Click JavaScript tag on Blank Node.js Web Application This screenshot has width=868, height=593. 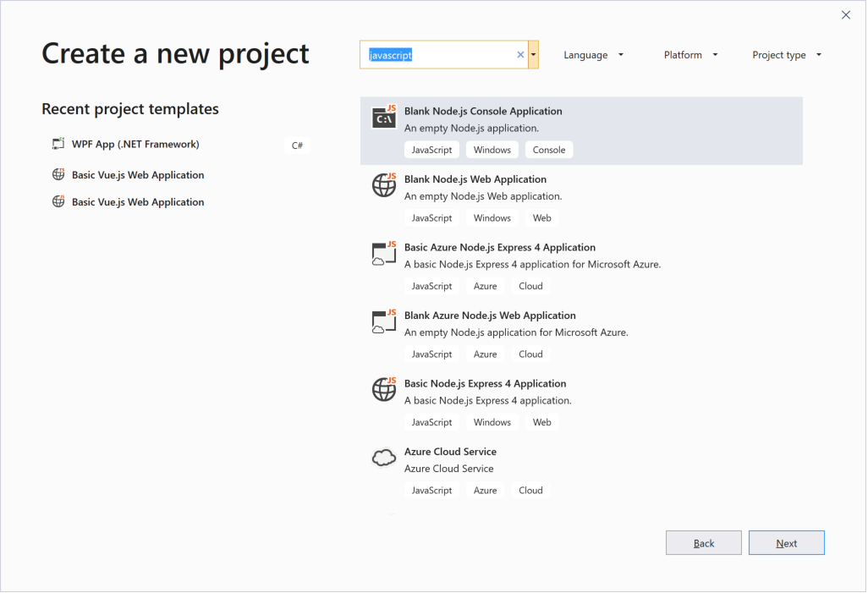(431, 218)
